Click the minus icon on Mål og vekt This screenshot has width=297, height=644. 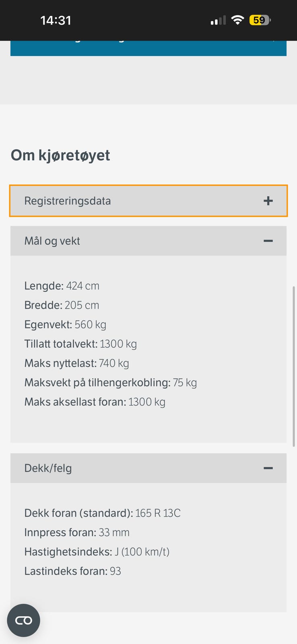click(x=268, y=241)
